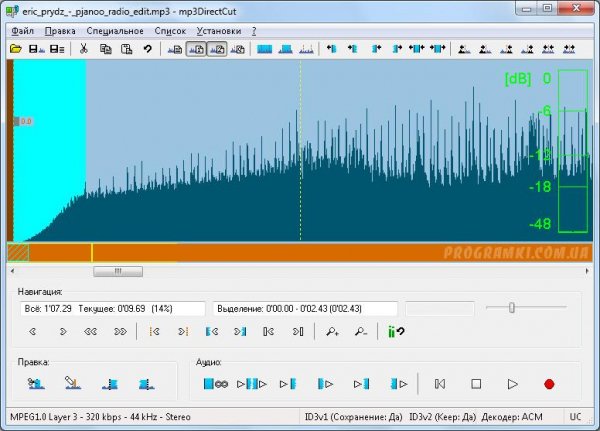Click the Выделение selection range field
The image size is (600, 431).
pyautogui.click(x=305, y=309)
